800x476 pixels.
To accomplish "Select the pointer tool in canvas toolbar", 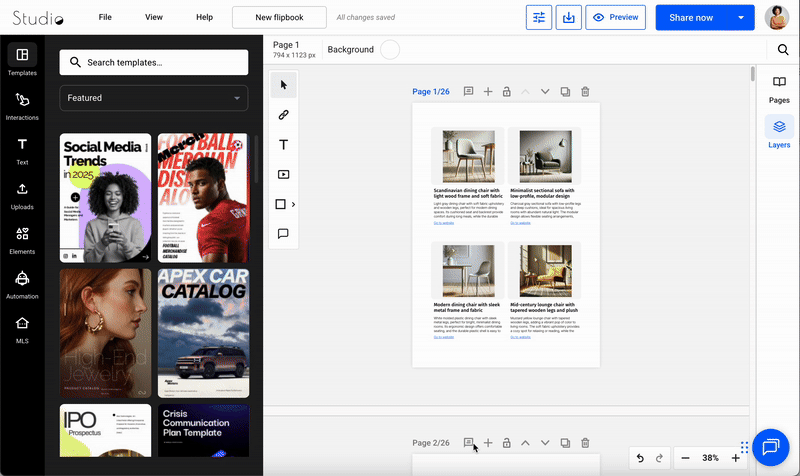I will point(284,84).
